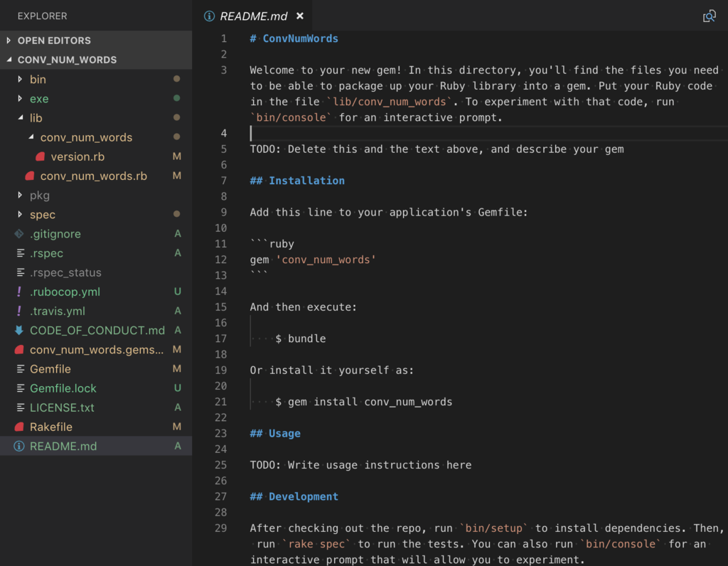Expand the exe folder
Image resolution: width=728 pixels, height=566 pixels.
(x=19, y=98)
